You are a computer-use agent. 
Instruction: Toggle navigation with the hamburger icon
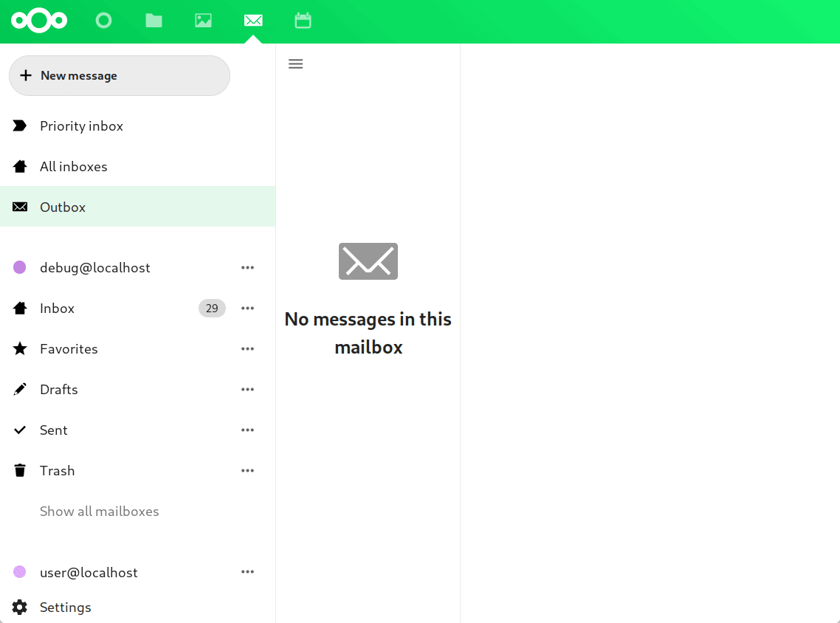pyautogui.click(x=296, y=64)
